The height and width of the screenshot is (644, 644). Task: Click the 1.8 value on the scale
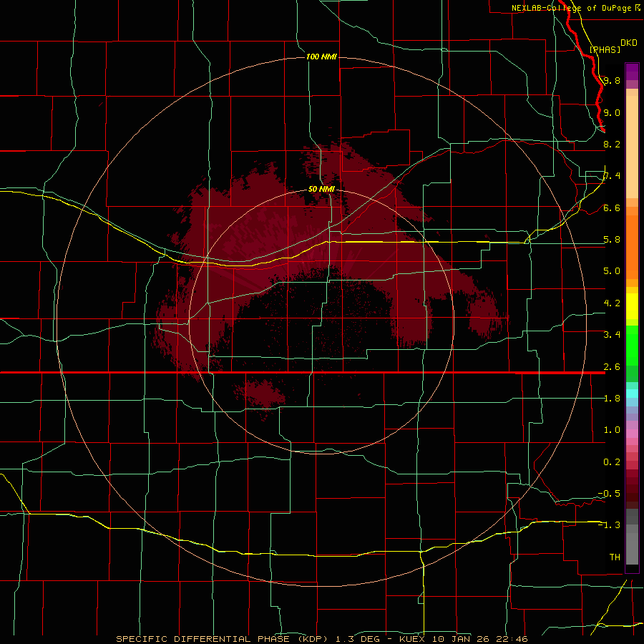point(612,398)
